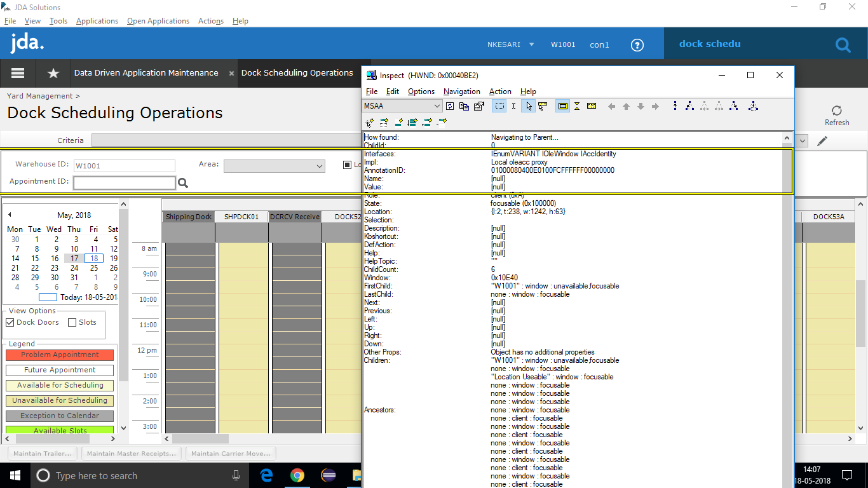The height and width of the screenshot is (488, 868).
Task: Enable the Slots checkbox
Action: tap(72, 322)
